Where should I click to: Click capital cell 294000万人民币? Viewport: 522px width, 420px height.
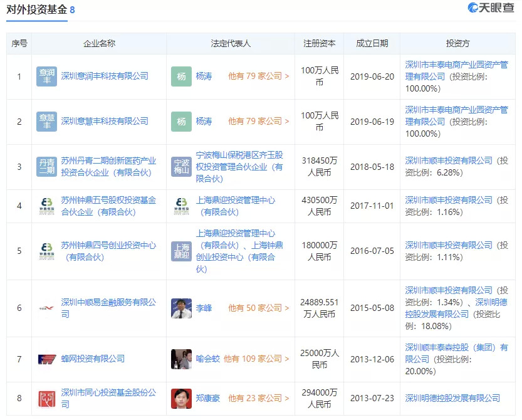click(319, 398)
